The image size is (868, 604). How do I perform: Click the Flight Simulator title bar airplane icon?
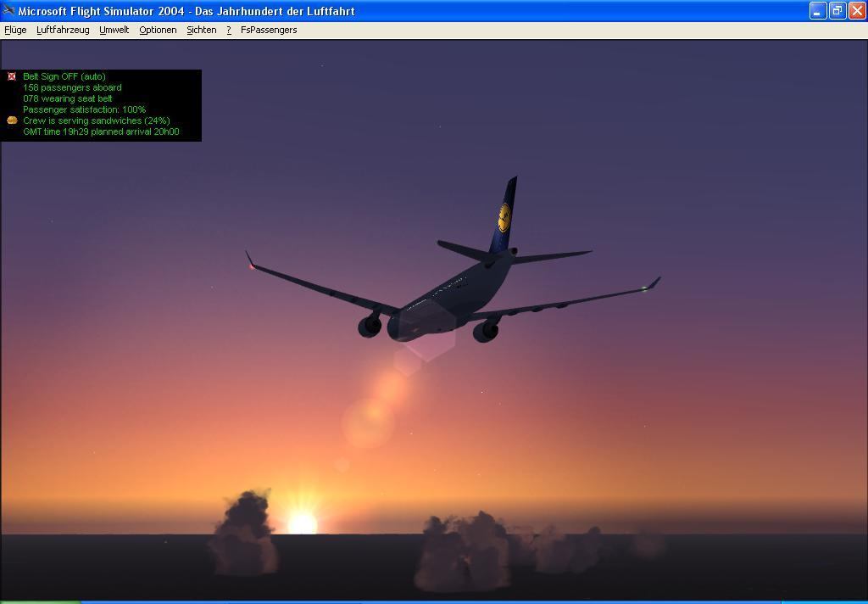(x=8, y=10)
